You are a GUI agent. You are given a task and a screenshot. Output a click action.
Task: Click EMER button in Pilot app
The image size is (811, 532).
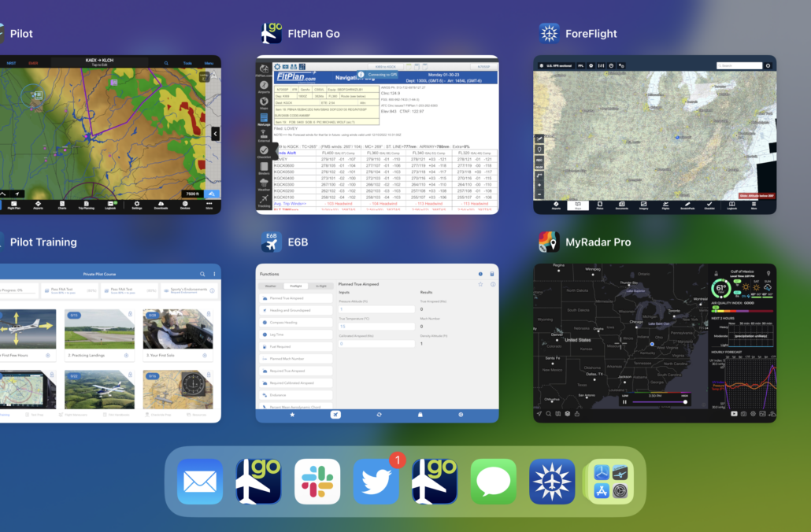pyautogui.click(x=33, y=63)
